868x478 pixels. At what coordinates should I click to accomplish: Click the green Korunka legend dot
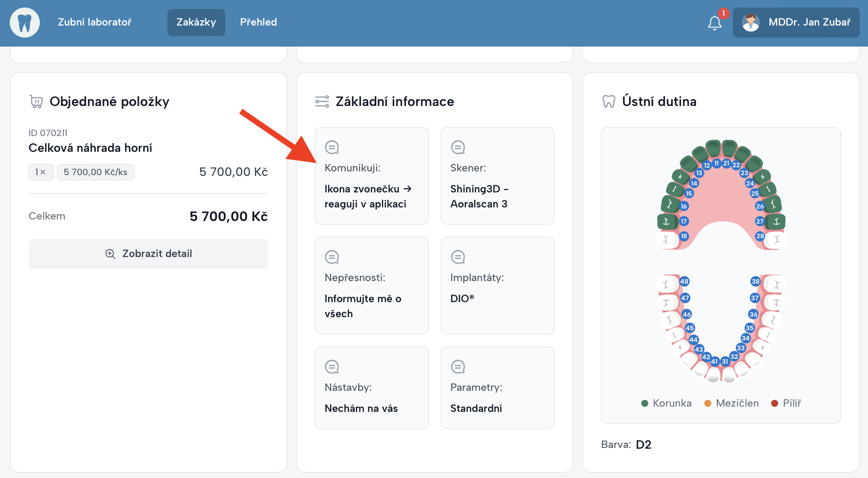pyautogui.click(x=645, y=403)
